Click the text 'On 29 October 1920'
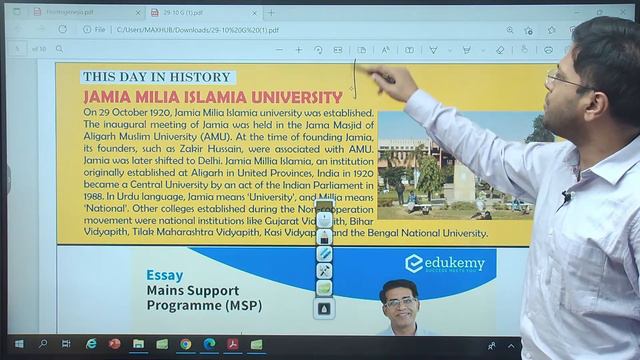640x360 pixels. pyautogui.click(x=128, y=112)
